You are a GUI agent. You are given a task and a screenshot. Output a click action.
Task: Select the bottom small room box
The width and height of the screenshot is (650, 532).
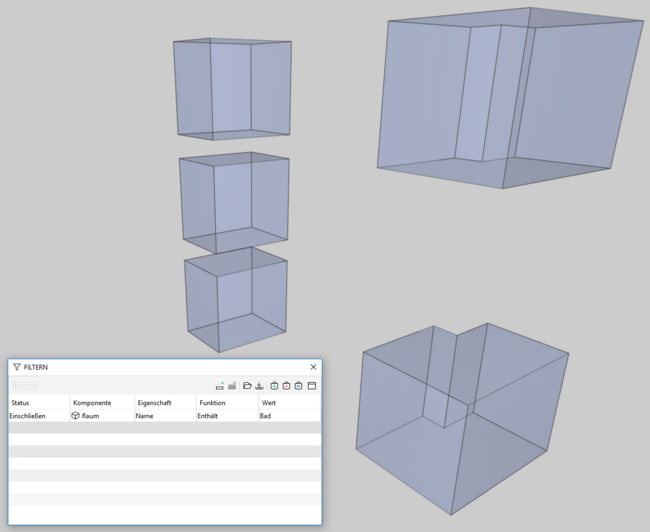[x=235, y=301]
